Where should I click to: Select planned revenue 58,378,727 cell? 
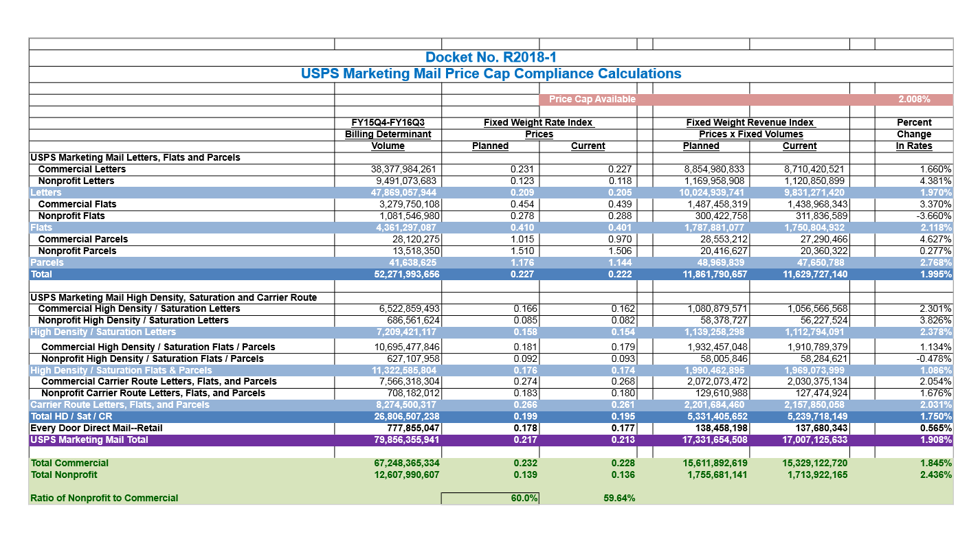click(x=724, y=321)
